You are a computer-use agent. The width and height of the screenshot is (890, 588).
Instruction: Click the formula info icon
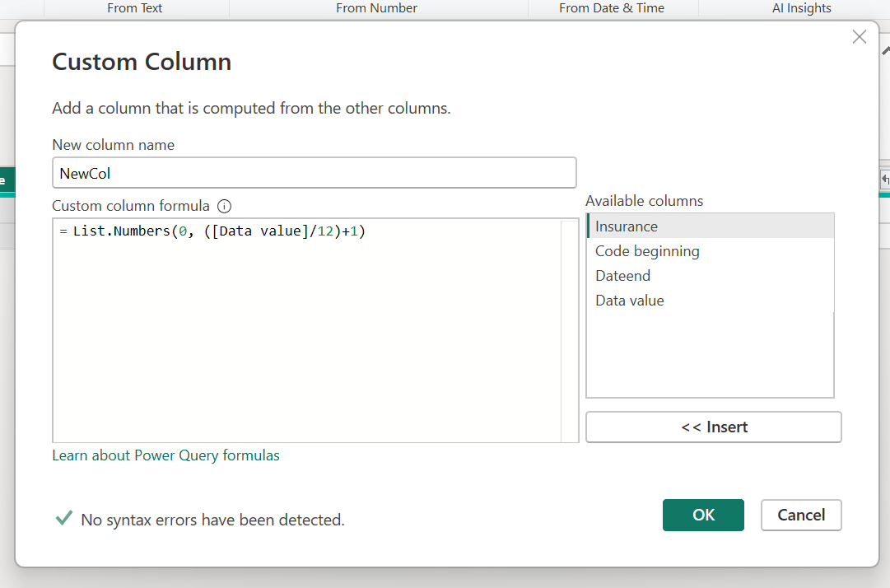click(224, 206)
